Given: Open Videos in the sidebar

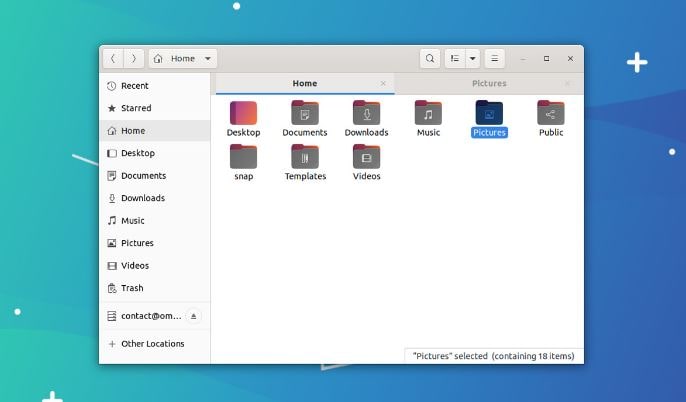Looking at the screenshot, I should pos(155,266).
